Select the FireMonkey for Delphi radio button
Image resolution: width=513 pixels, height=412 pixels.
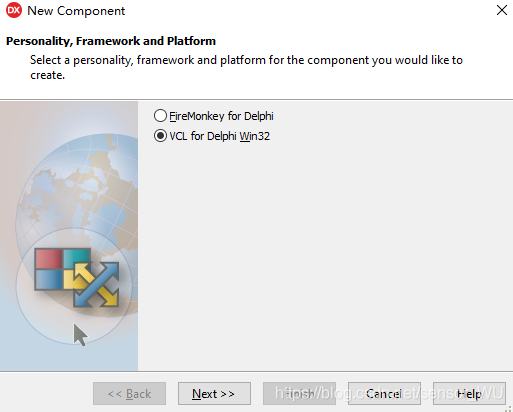(x=160, y=116)
